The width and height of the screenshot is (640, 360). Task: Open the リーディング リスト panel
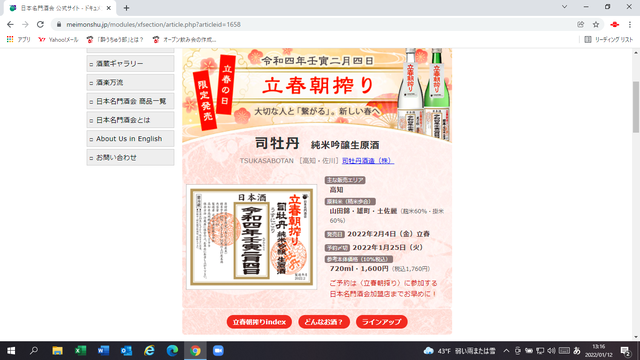point(609,40)
